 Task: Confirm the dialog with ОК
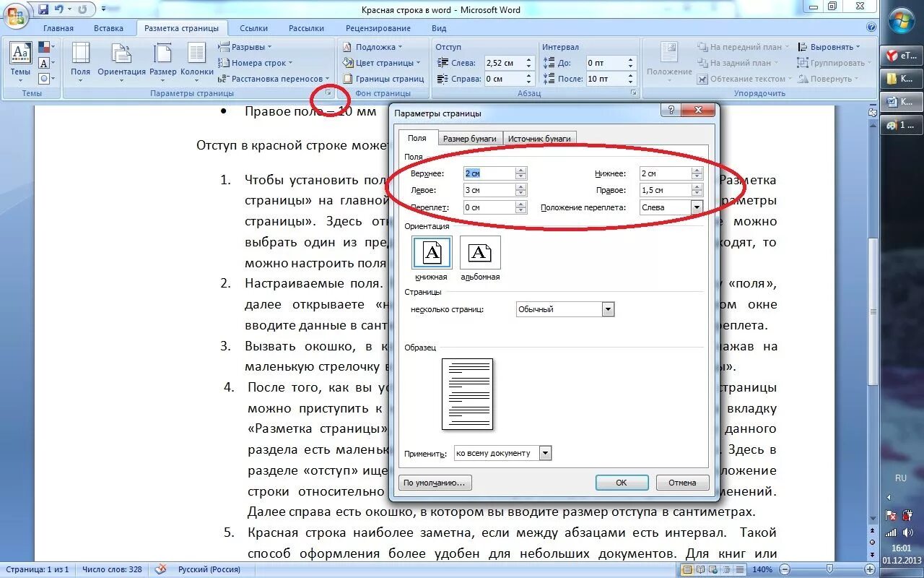[622, 483]
